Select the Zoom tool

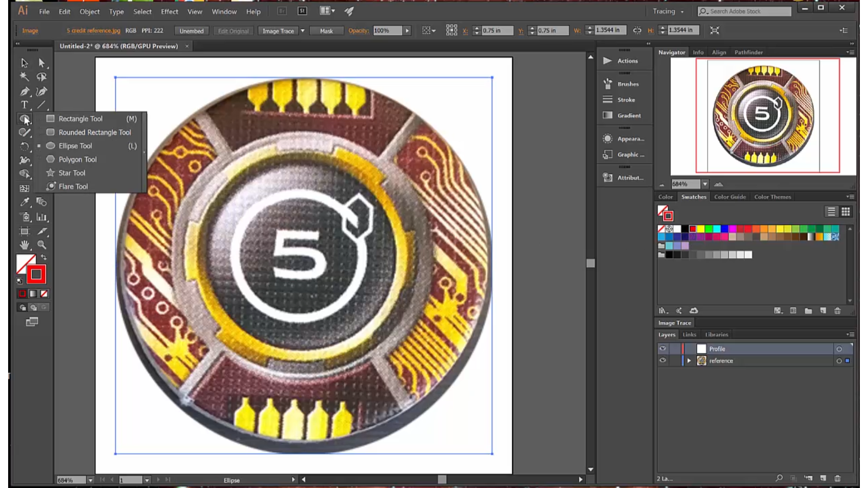(42, 244)
